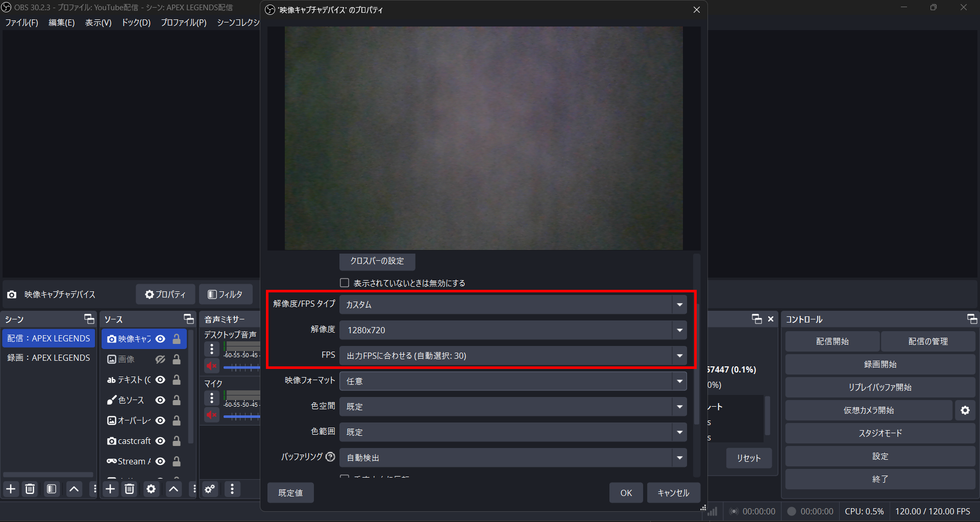Open audio mixer menu dots beside gears icon
This screenshot has height=522, width=980.
coord(232,489)
